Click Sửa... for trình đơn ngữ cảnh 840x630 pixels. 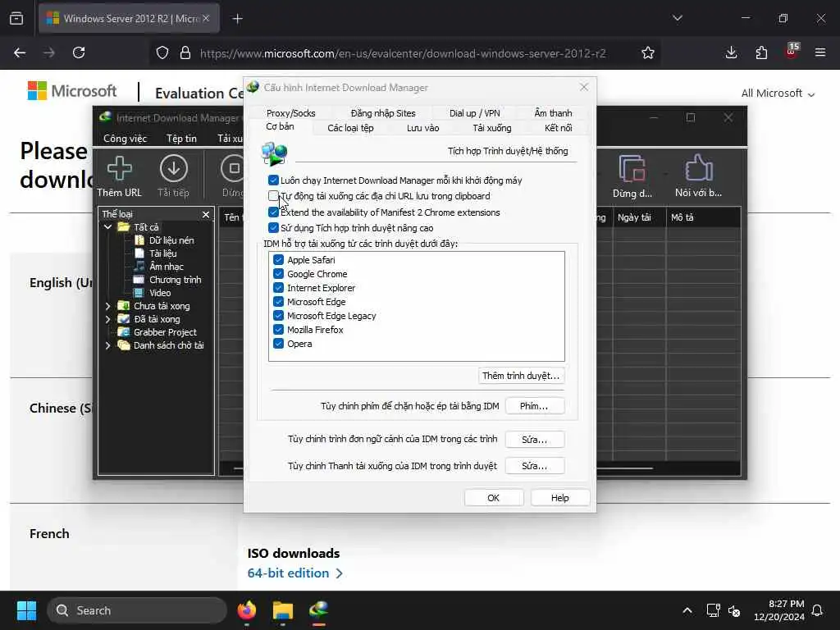[534, 440]
